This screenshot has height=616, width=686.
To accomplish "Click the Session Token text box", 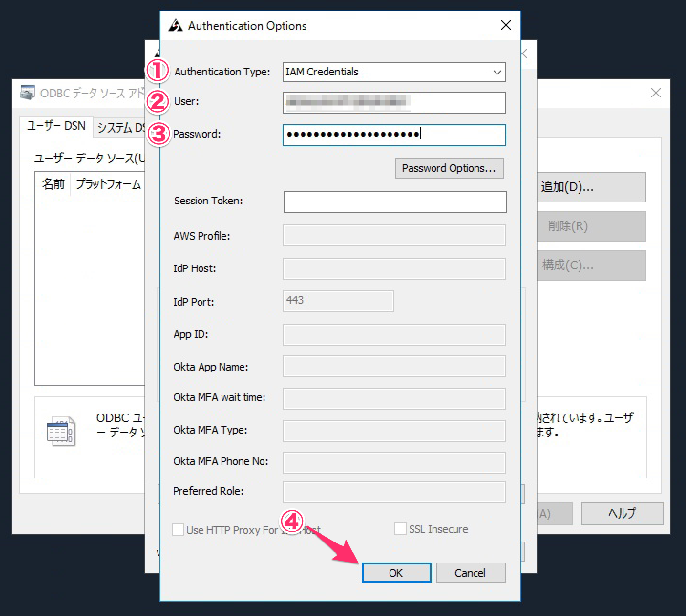I will 394,202.
